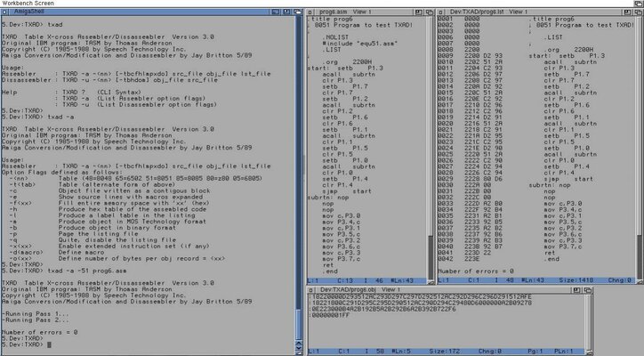The width and height of the screenshot is (644, 356).
Task: Close the prog6.asm editor window
Action: click(310, 12)
